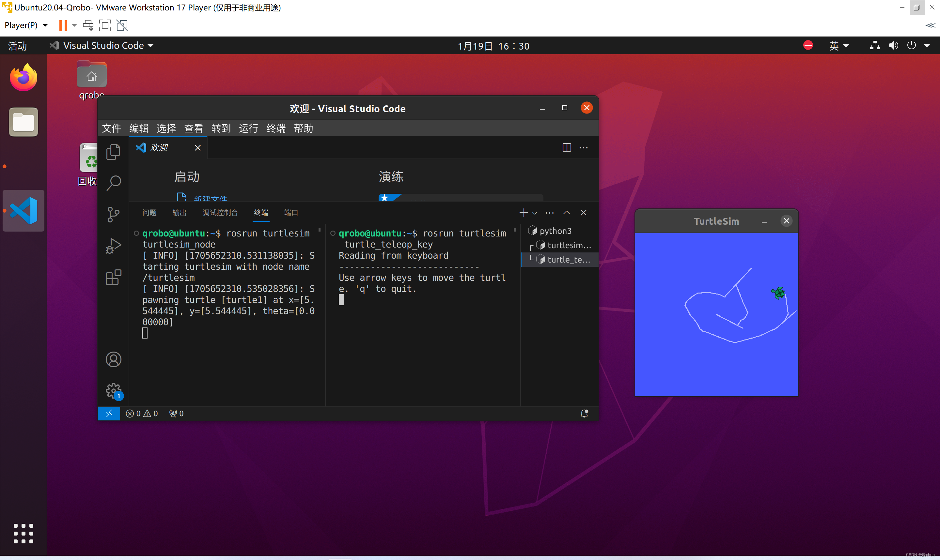Screen dimensions: 940x560
Task: Open editor more actions ellipsis
Action: pos(584,147)
